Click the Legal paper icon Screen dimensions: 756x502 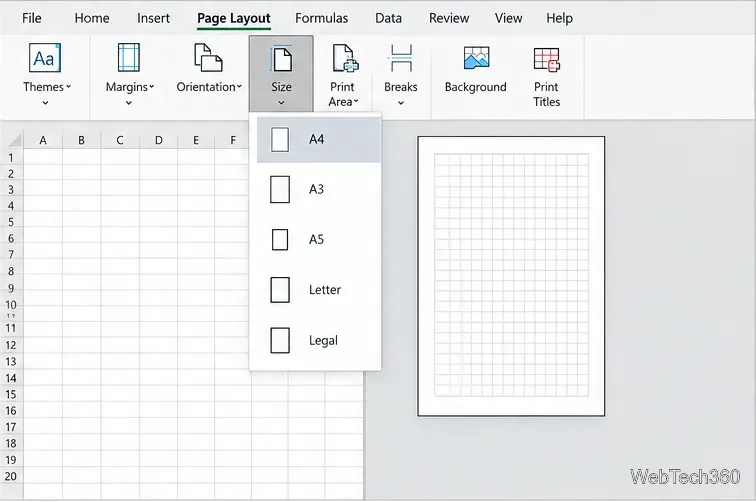(280, 340)
